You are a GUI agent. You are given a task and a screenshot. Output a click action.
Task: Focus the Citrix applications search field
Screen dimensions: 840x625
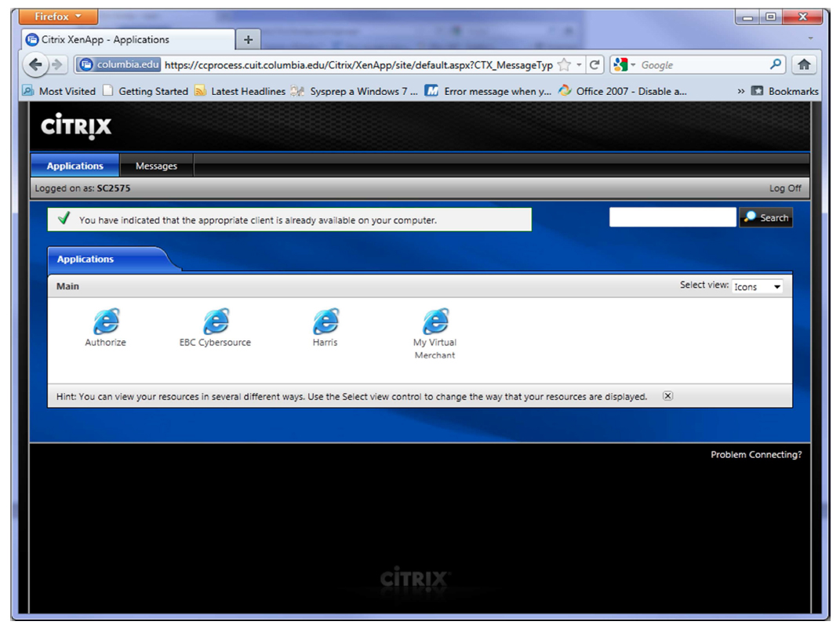coord(672,217)
